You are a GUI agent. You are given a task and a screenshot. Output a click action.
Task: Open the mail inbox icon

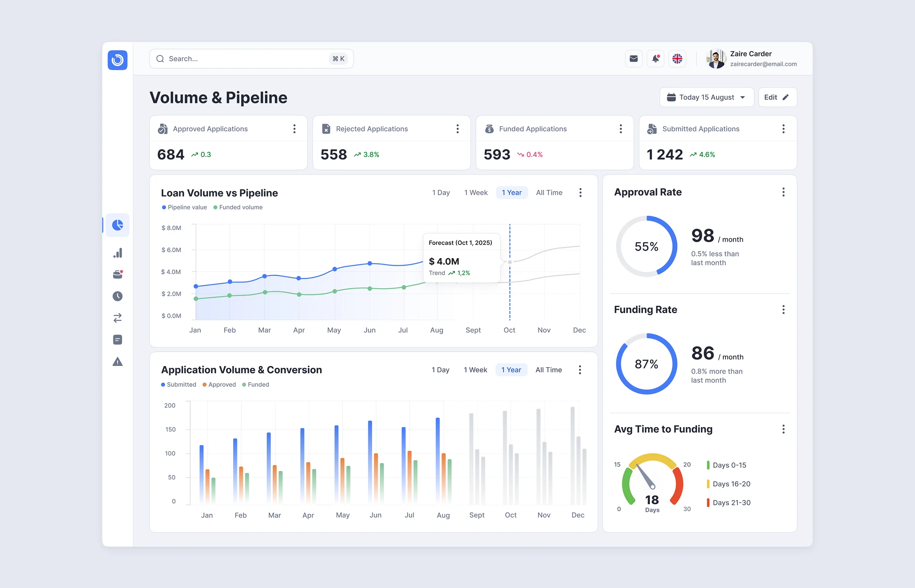[x=634, y=59]
